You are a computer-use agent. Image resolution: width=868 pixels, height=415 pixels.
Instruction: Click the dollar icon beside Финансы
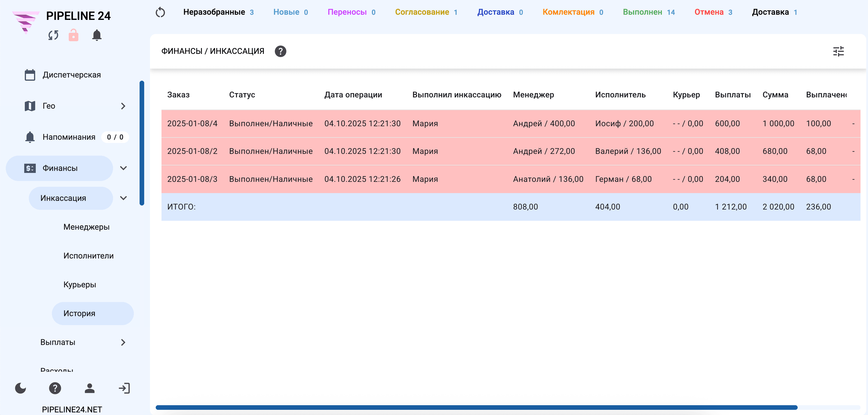click(x=30, y=168)
